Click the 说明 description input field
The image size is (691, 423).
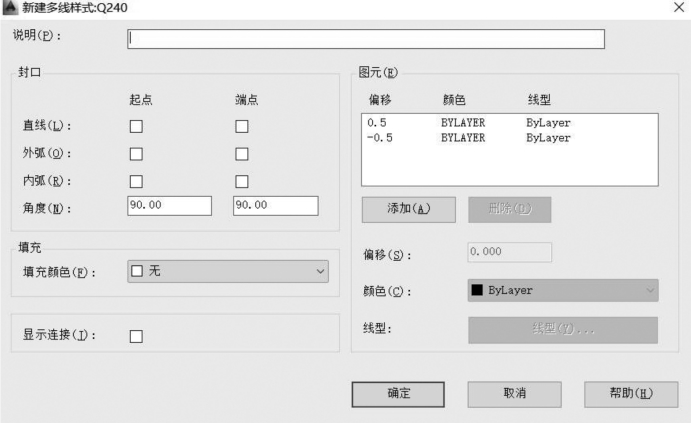pyautogui.click(x=366, y=39)
